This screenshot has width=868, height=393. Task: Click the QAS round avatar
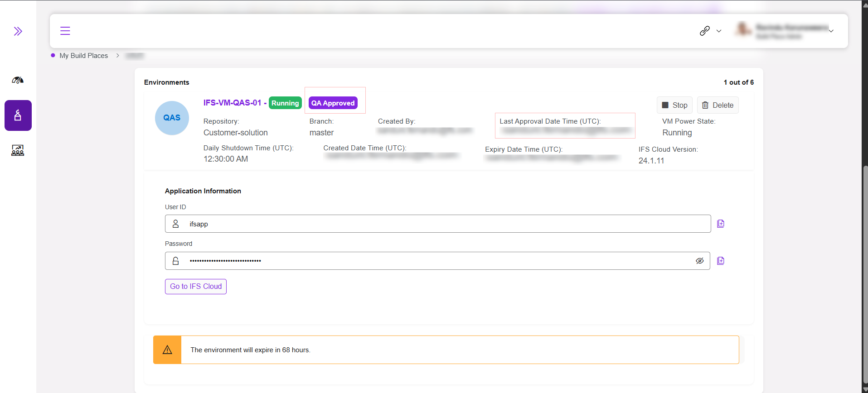coord(172,118)
